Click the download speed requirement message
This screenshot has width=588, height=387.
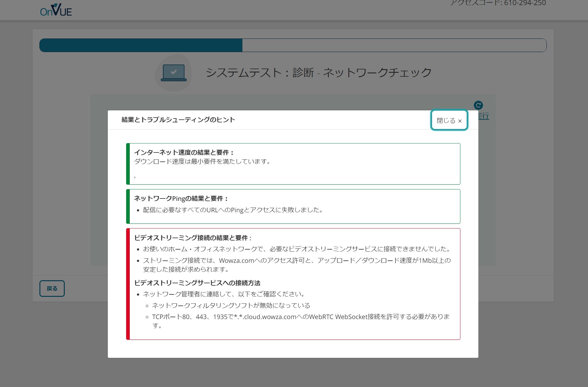tap(202, 161)
